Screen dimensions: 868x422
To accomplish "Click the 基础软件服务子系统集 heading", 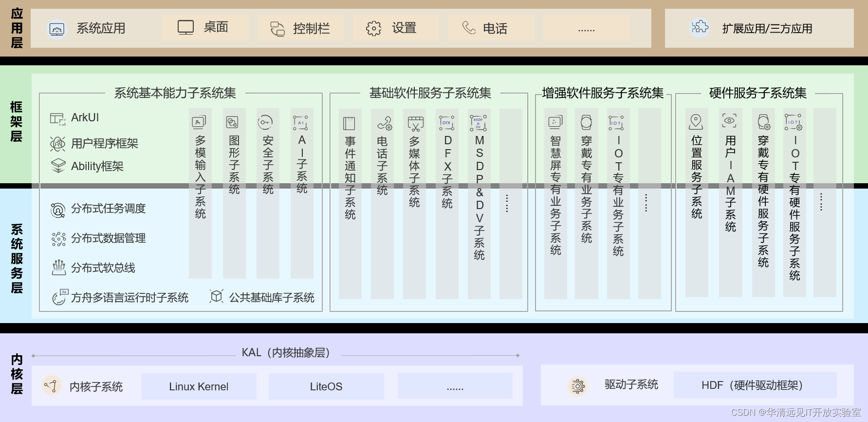I will tap(430, 93).
